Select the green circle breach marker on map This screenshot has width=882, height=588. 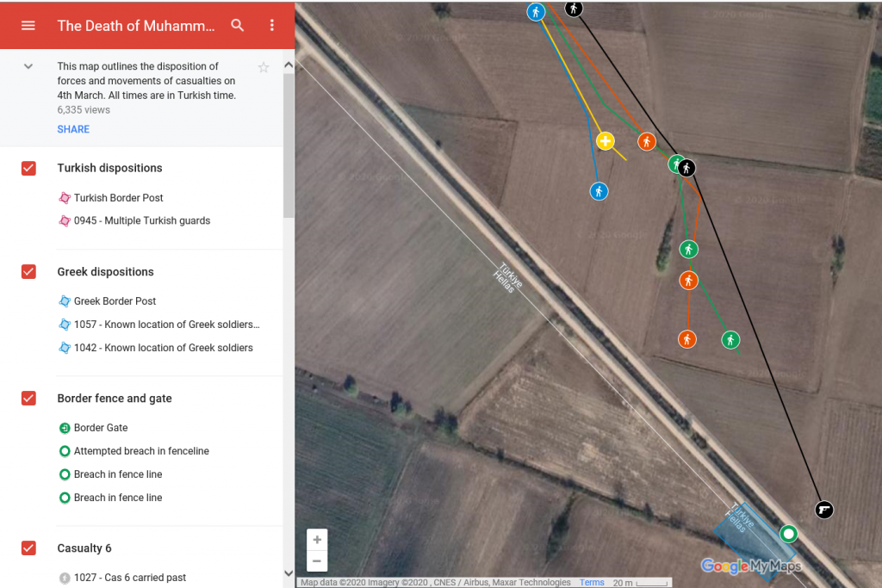tap(788, 534)
